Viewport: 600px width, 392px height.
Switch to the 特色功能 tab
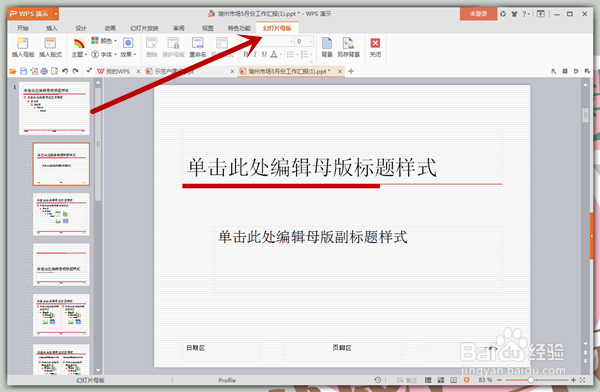(x=239, y=28)
